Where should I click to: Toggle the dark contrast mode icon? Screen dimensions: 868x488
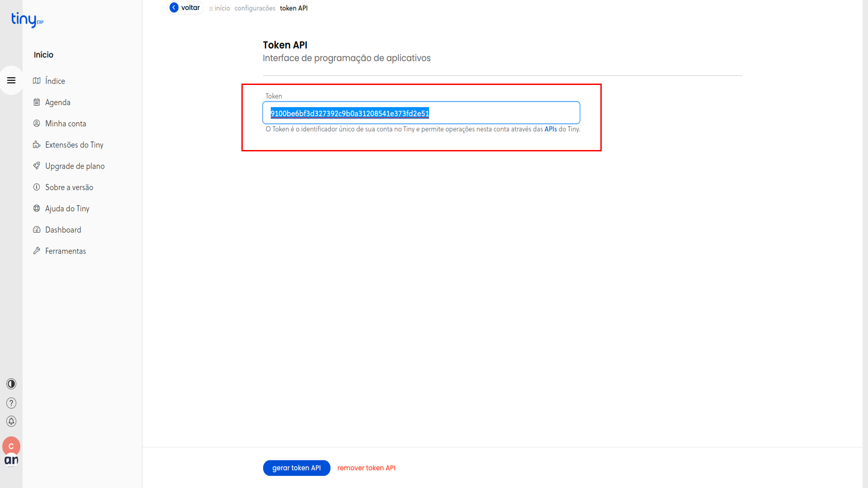[11, 384]
